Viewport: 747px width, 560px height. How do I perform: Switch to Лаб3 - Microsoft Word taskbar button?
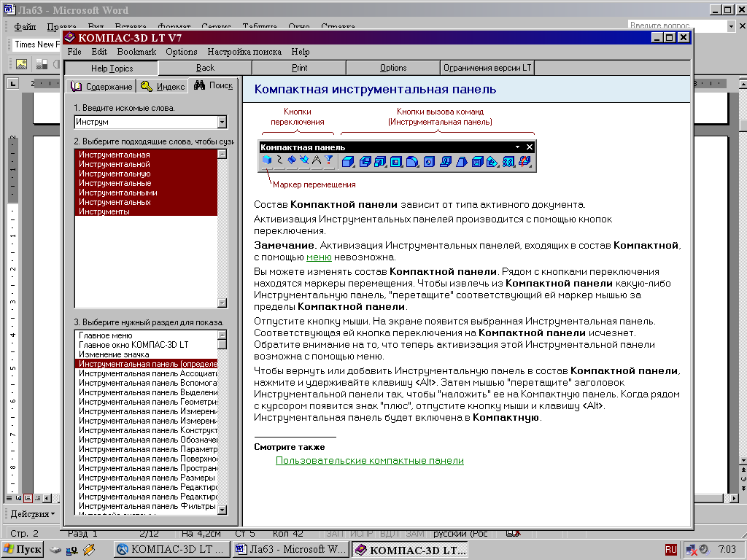[x=290, y=550]
